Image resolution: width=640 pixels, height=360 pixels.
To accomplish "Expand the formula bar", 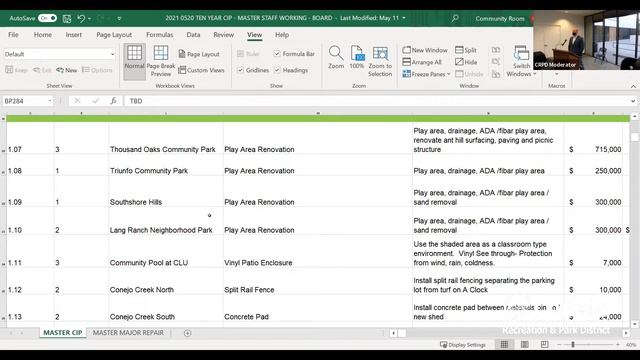I will pyautogui.click(x=633, y=101).
